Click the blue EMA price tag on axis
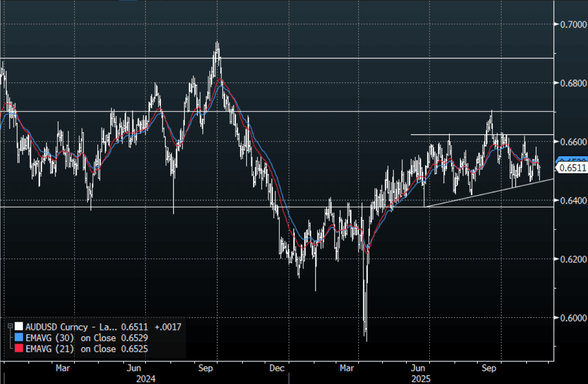The width and height of the screenshot is (588, 384). [573, 160]
